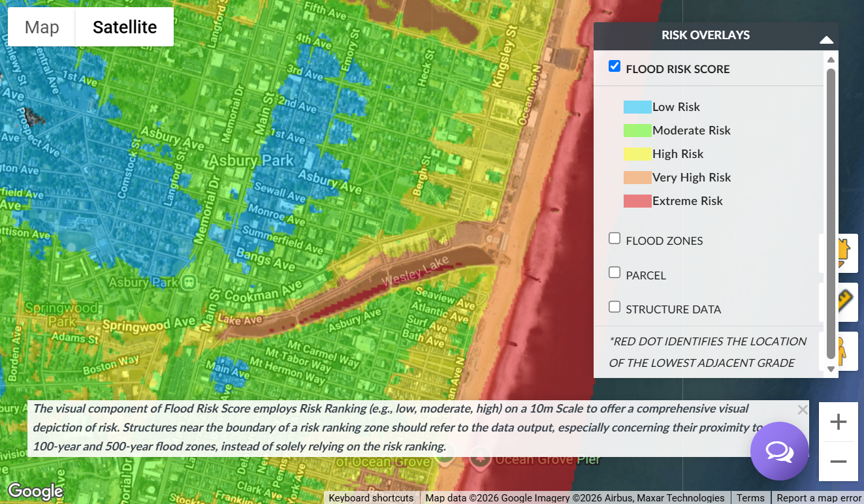Click the scrollbar down arrow in overlays panel
This screenshot has width=864, height=504.
coord(831,369)
